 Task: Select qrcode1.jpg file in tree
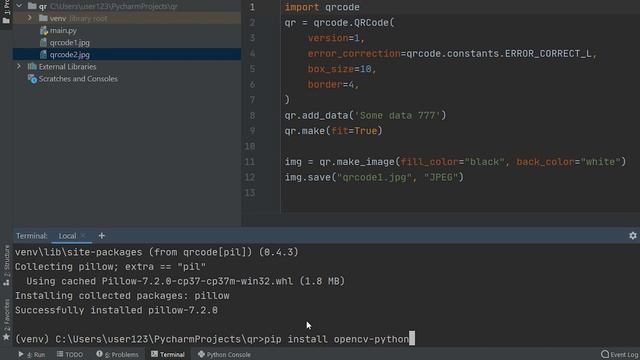[x=69, y=42]
